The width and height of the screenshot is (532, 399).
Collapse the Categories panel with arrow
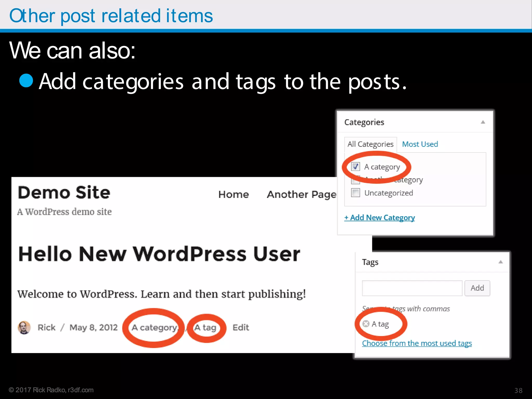[x=483, y=122]
